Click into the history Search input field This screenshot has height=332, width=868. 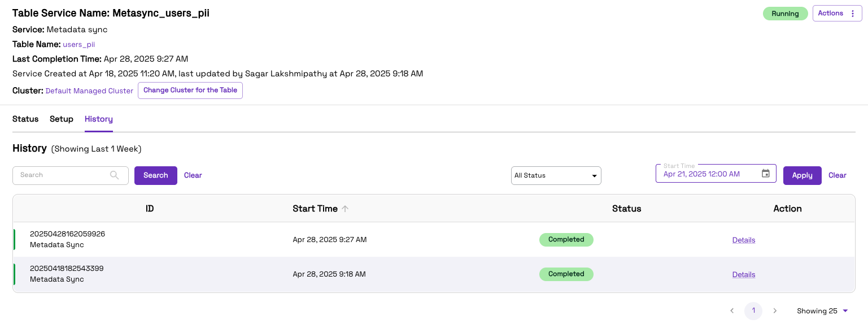tap(62, 175)
